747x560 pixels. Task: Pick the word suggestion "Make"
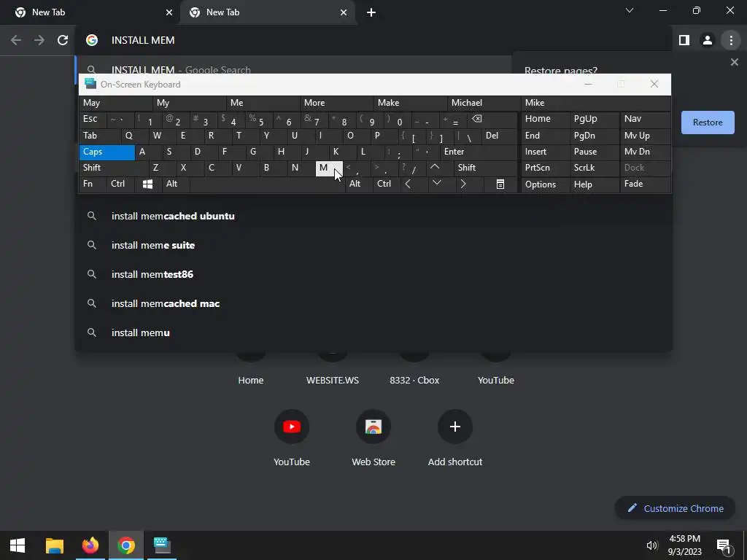point(410,103)
